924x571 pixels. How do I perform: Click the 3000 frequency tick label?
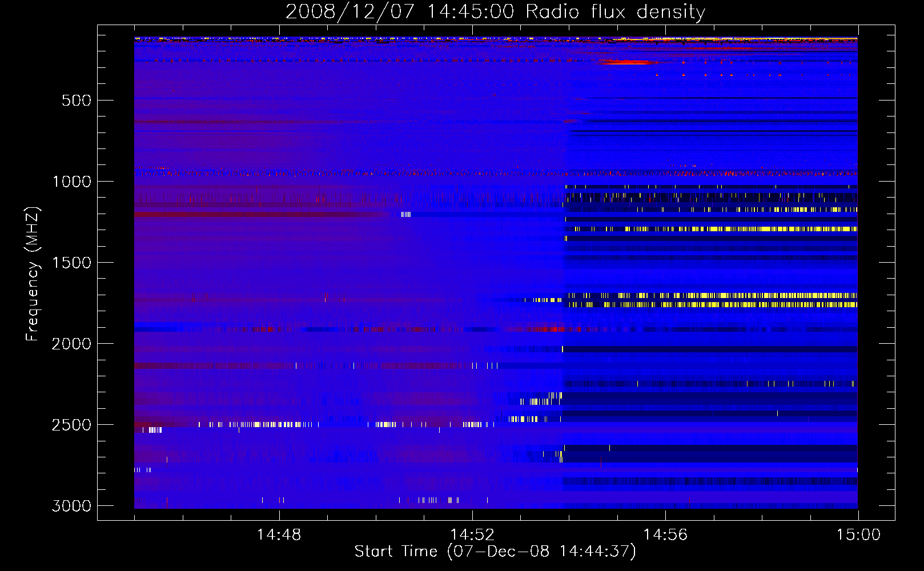point(71,506)
